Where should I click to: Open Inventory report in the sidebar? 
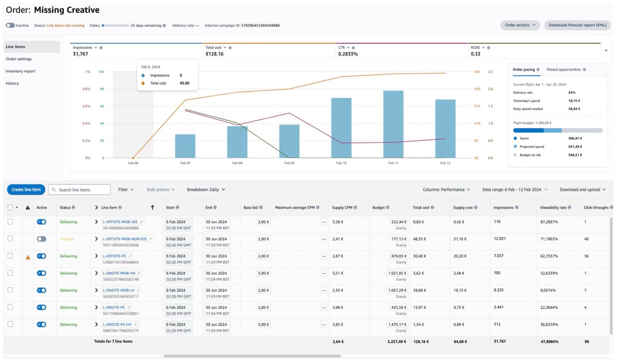coord(21,71)
